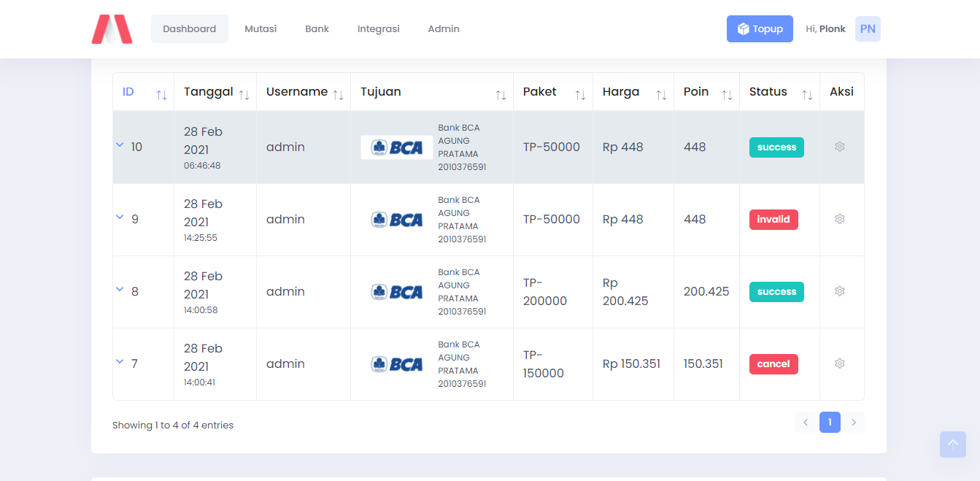Open settings gear for transaction ID 7
Viewport: 980px width, 481px height.
coord(840,363)
